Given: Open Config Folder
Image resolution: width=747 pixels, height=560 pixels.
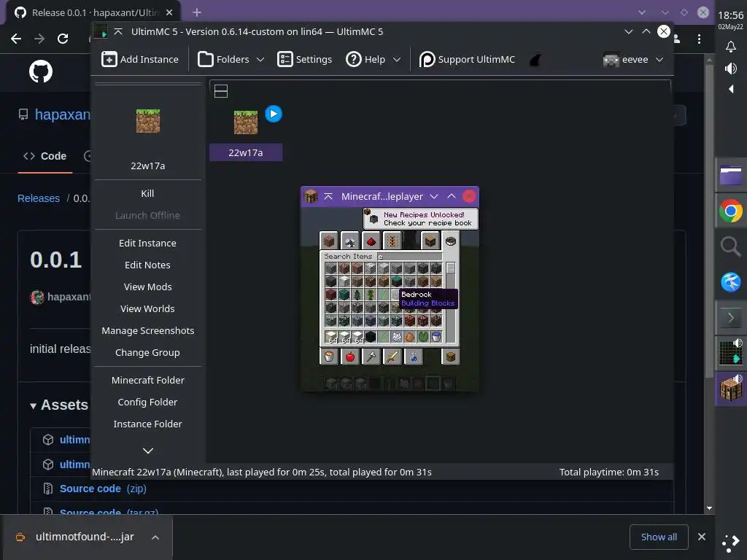Looking at the screenshot, I should 147,402.
